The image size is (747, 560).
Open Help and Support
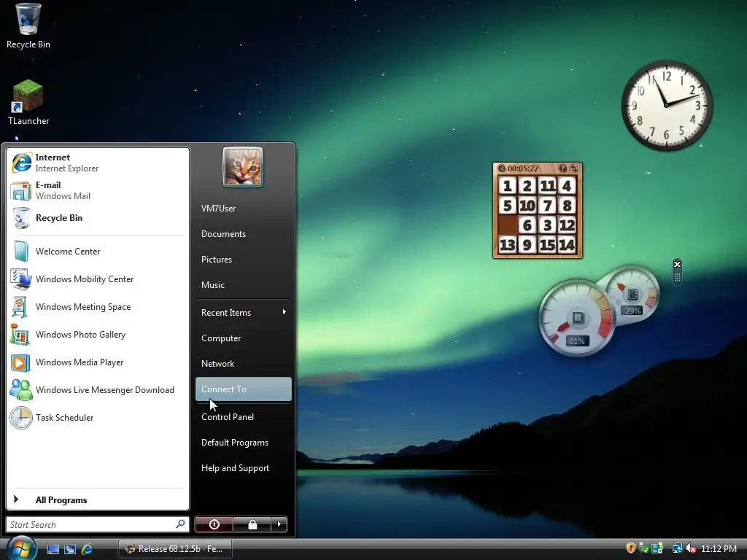244,468
